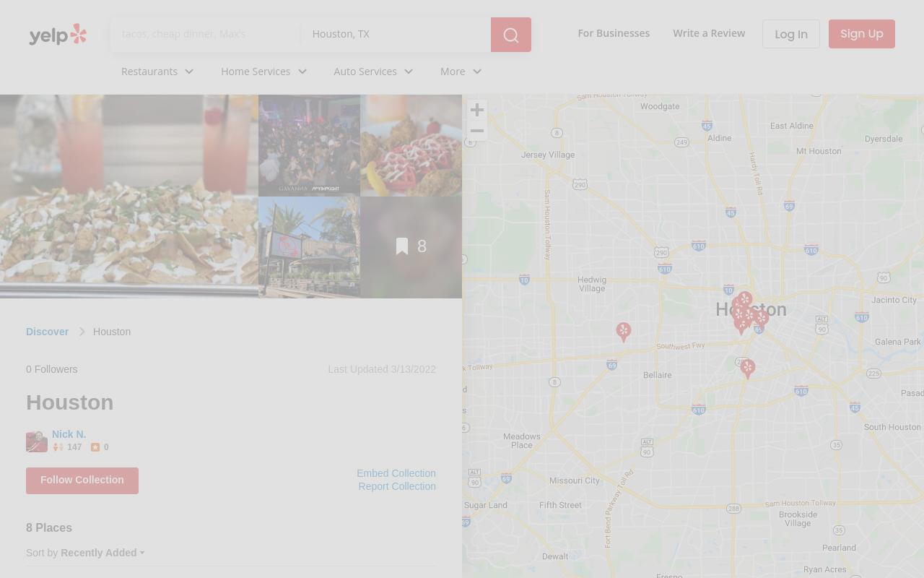
Task: Focus the Houston, TX location field
Action: click(396, 34)
